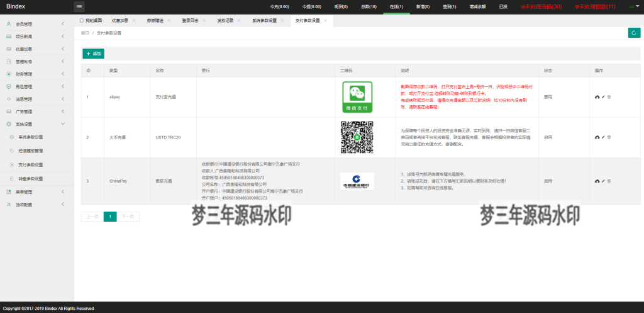Close the 券券赠送 tab
Image resolution: width=644 pixels, height=313 pixels.
tap(169, 21)
